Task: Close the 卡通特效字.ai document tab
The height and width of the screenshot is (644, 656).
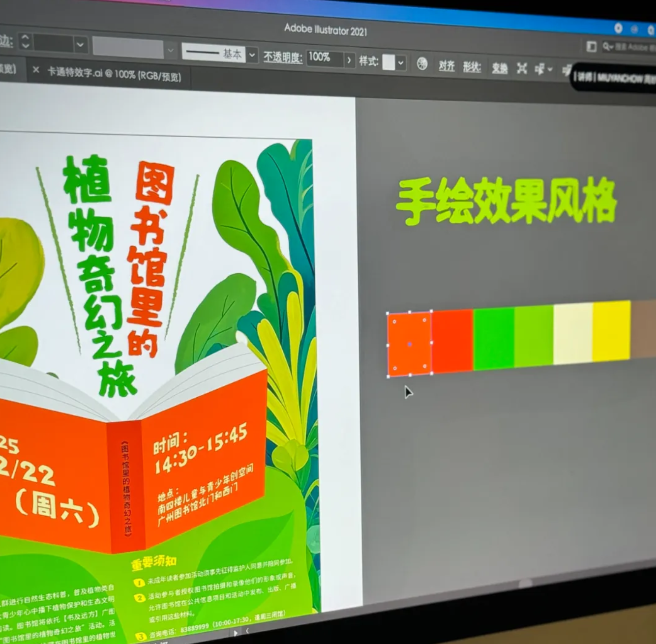Action: pyautogui.click(x=36, y=70)
